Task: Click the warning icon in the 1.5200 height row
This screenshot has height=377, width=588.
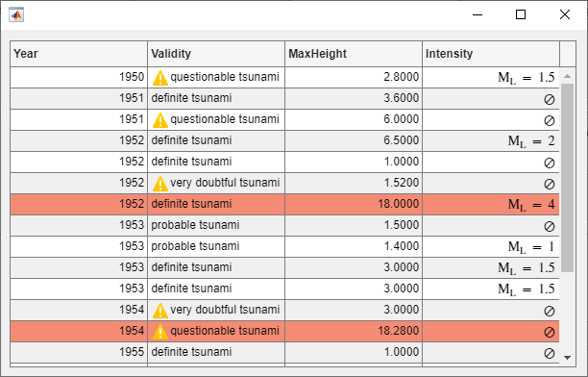Action: coord(160,184)
